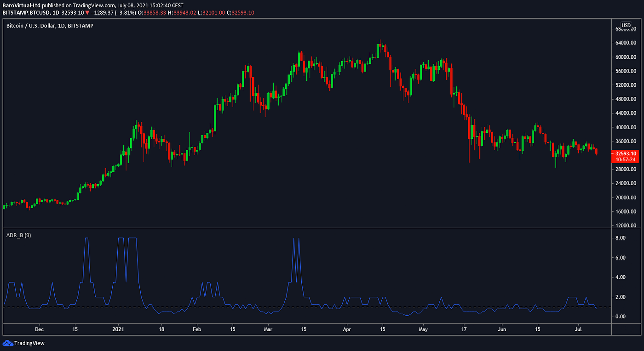This screenshot has width=644, height=351.
Task: Click the USD currency badge
Action: [626, 25]
